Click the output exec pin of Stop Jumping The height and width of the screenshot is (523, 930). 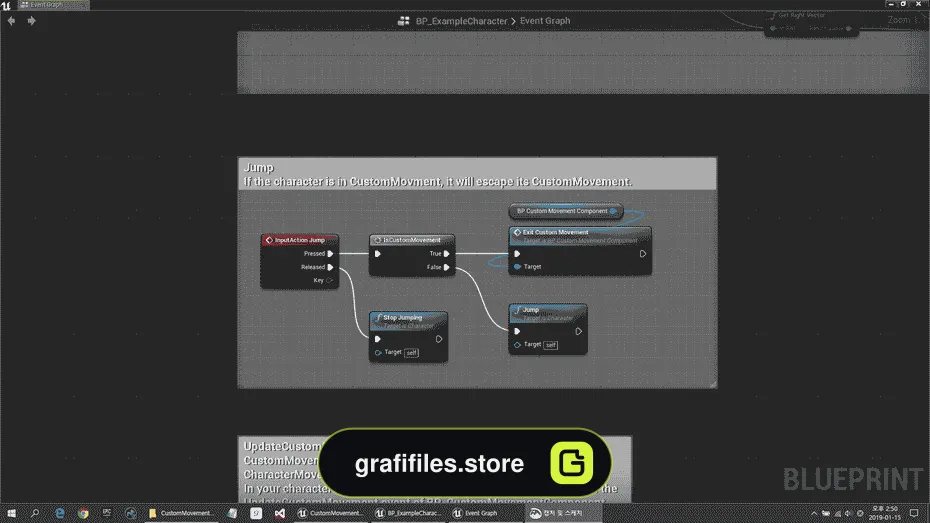coord(439,339)
